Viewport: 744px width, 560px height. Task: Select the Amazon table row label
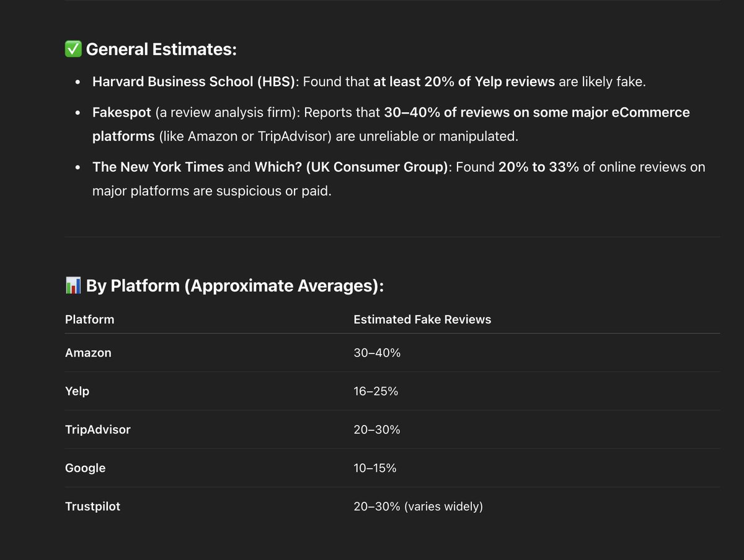(88, 353)
